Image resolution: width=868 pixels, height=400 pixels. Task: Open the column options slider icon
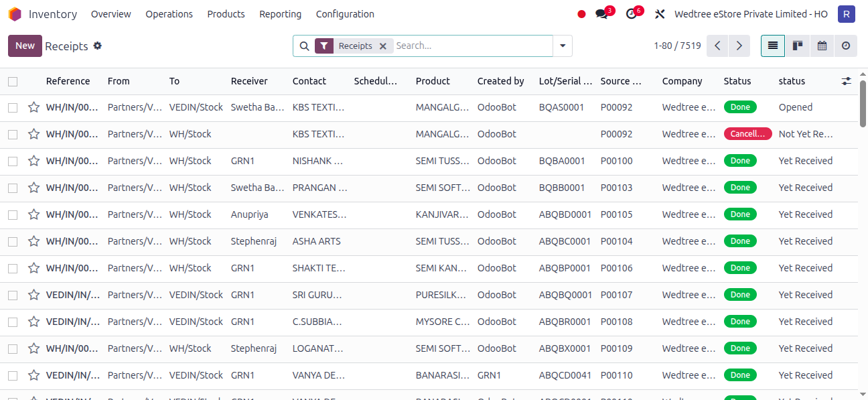pyautogui.click(x=846, y=80)
